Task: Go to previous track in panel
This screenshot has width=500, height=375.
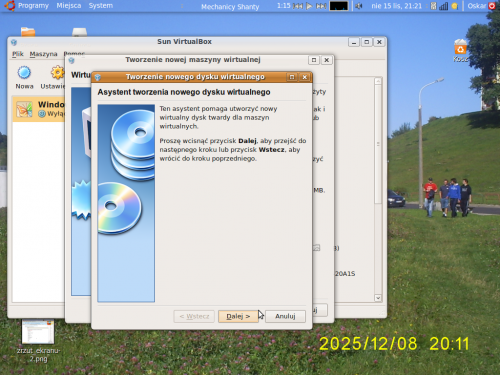Action: point(298,6)
